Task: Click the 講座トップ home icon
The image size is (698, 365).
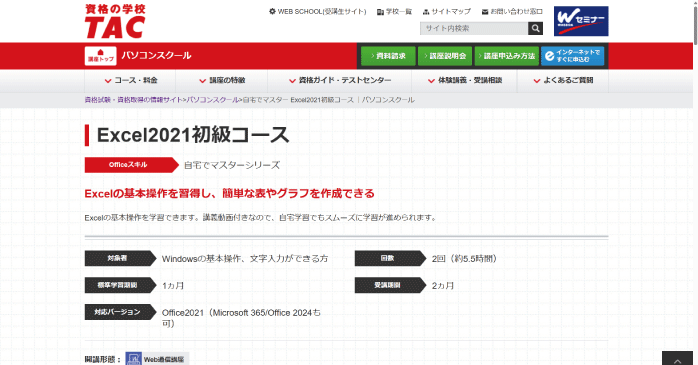Action: click(101, 56)
